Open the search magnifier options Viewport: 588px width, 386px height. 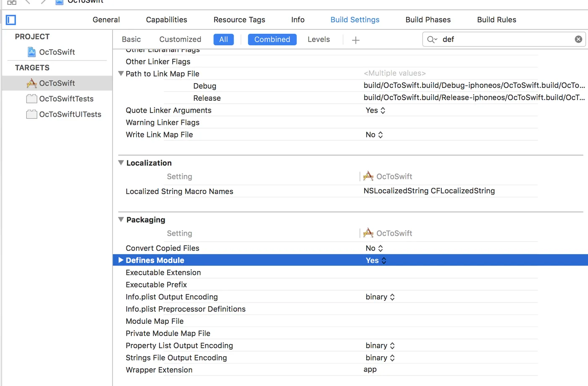(x=432, y=39)
